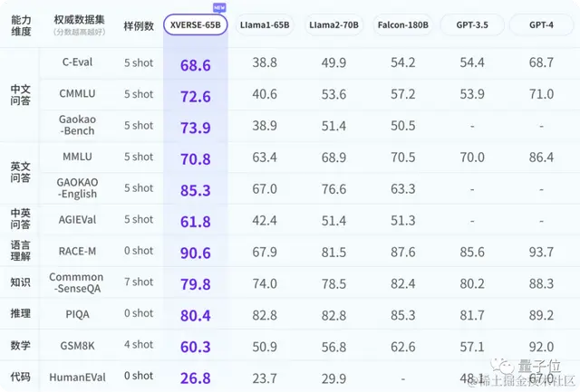This screenshot has width=580, height=392.
Task: Click Llama1-65B MMLU score 63.4
Action: 265,158
